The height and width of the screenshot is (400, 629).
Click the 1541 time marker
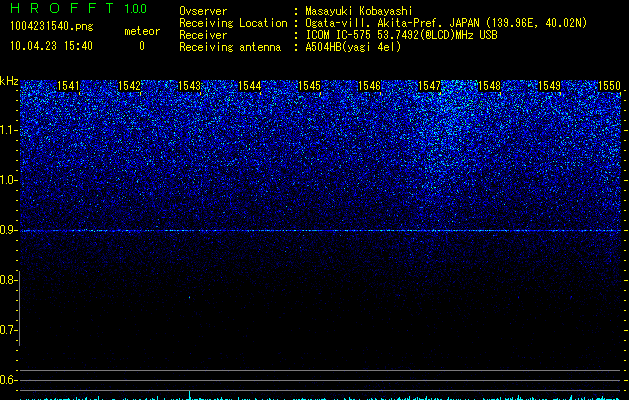point(69,86)
